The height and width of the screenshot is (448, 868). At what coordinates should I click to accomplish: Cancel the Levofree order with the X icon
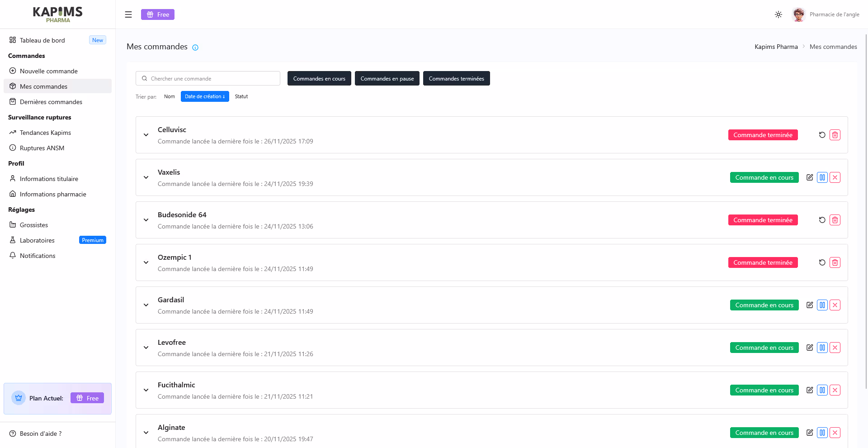[x=835, y=348]
